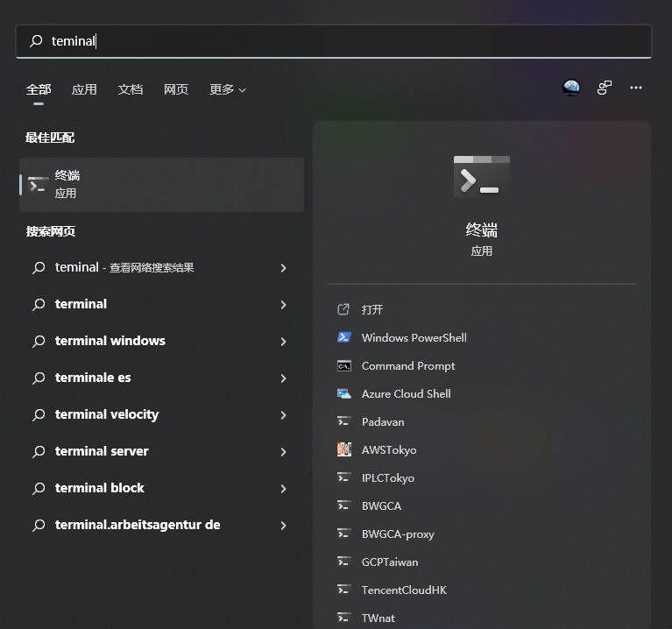The image size is (672, 629).
Task: Expand arrow for 'terminal velocity' suggestion
Action: point(283,415)
